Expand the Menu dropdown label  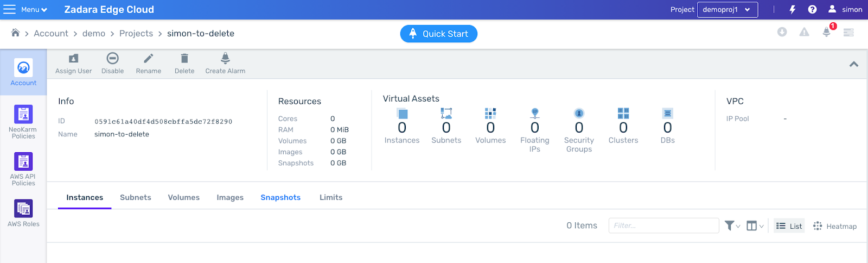pos(34,9)
